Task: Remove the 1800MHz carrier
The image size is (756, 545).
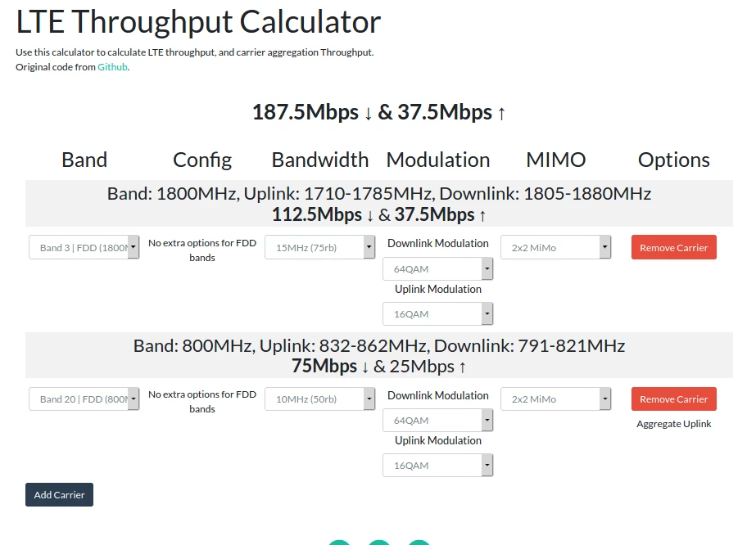Action: (673, 247)
